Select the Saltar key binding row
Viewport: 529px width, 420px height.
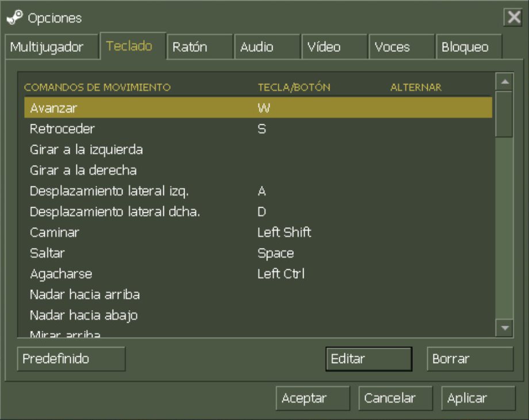click(x=258, y=253)
